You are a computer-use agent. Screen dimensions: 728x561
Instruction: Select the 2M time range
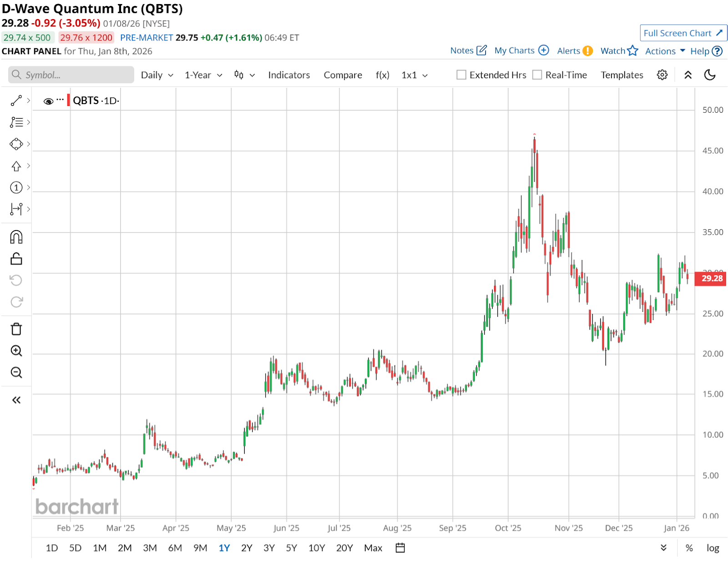125,548
